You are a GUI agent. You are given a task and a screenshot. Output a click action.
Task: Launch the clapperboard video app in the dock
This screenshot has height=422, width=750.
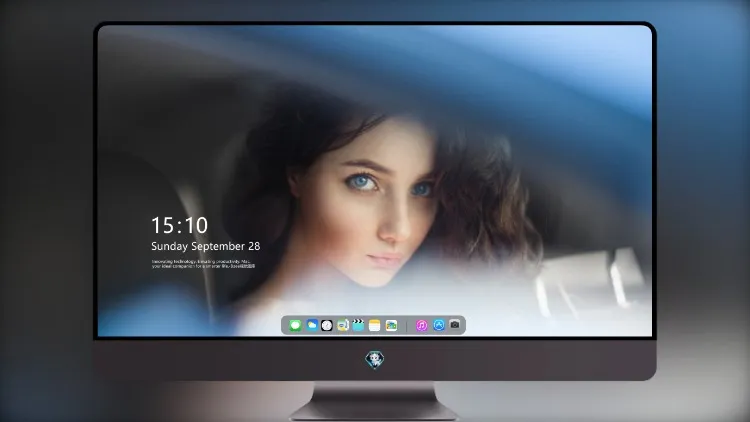pos(358,325)
